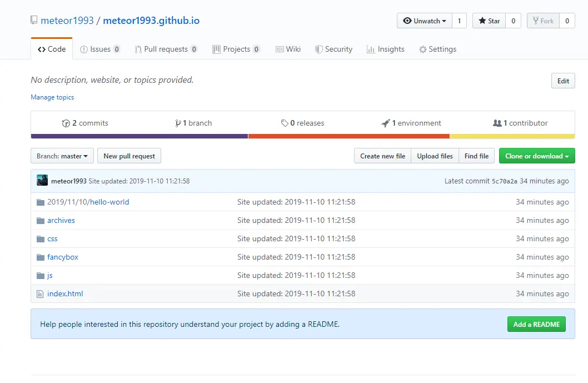Viewport: 588px width, 383px height.
Task: Click the folder icon of the hello-world row
Action: 41,202
